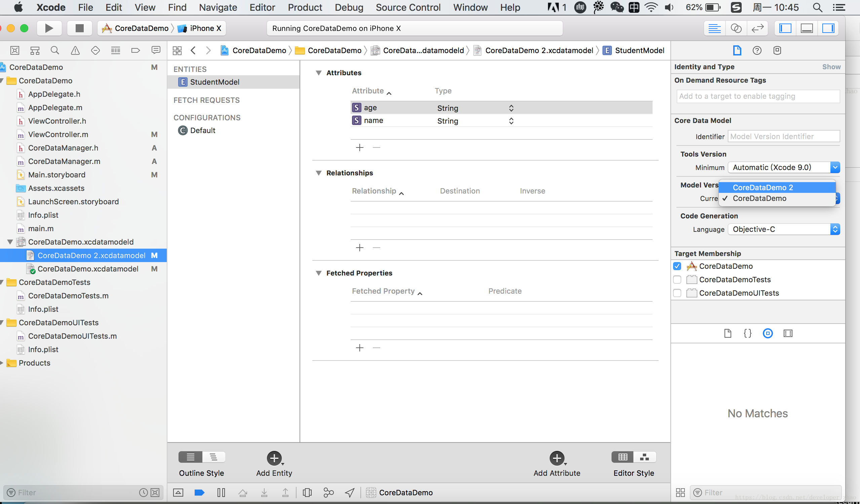This screenshot has height=504, width=860.
Task: Collapse the Relationships section
Action: tap(318, 173)
